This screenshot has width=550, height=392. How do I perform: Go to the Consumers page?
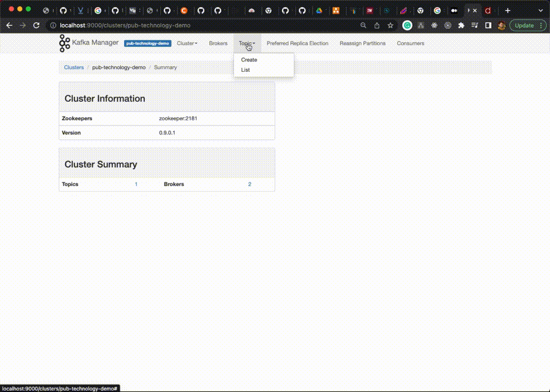pos(411,44)
